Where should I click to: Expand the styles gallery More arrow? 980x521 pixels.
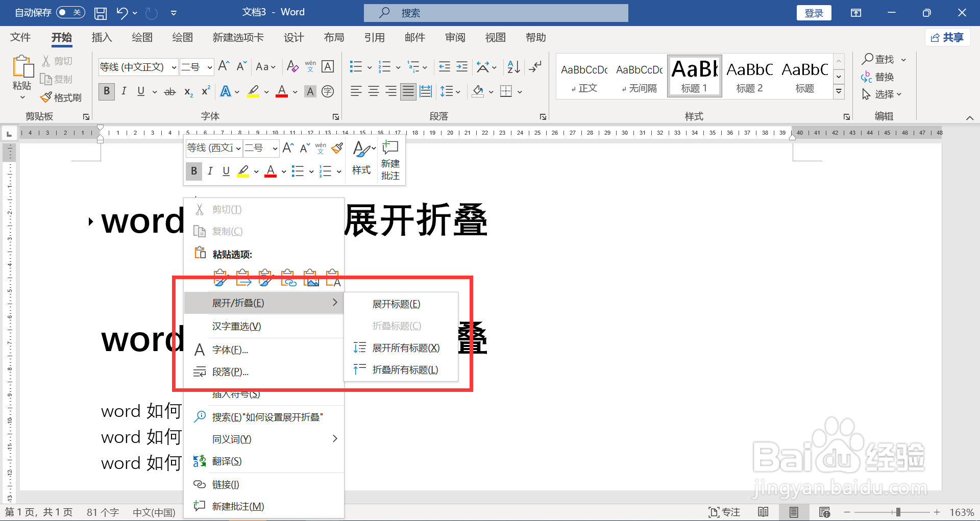pyautogui.click(x=839, y=91)
